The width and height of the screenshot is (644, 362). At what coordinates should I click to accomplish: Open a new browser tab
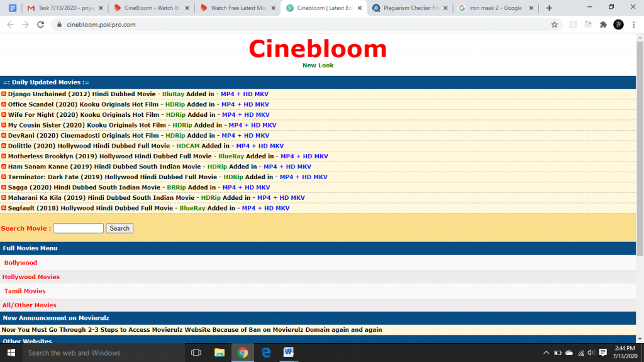(x=549, y=8)
